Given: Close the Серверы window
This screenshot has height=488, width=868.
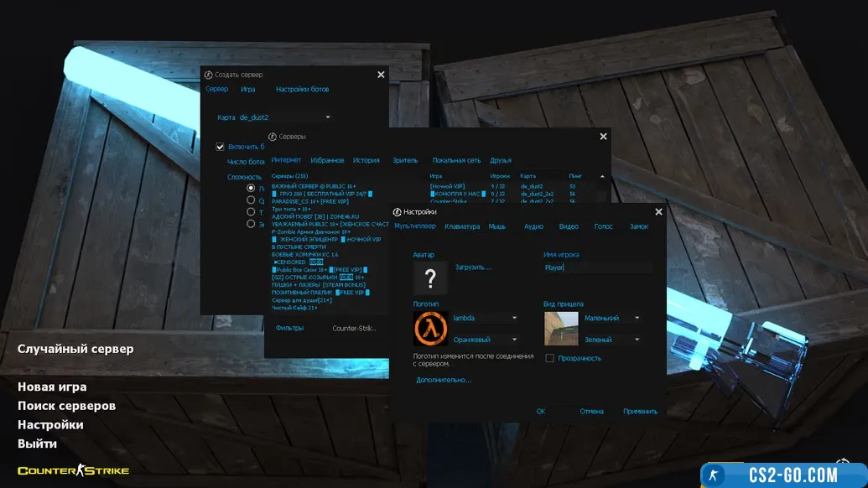Looking at the screenshot, I should pos(603,137).
